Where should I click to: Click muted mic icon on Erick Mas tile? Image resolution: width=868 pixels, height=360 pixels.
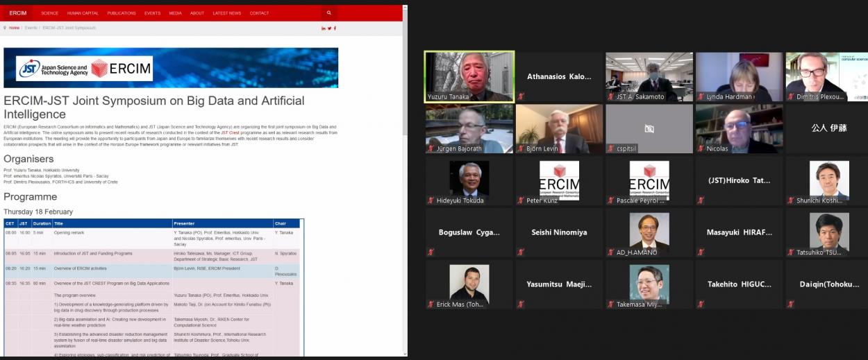click(x=431, y=305)
